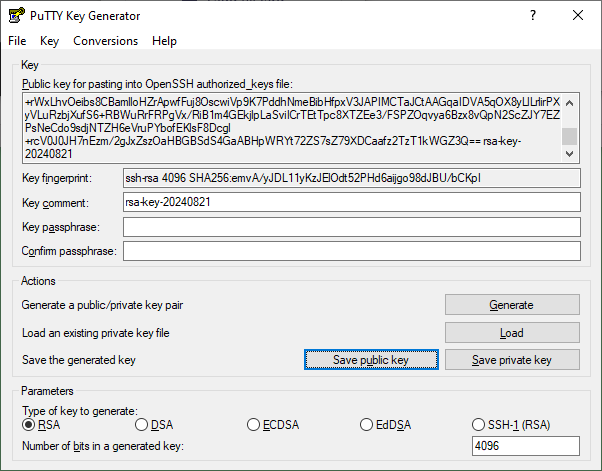The image size is (602, 471).
Task: Select the DSA key type
Action: tap(154, 425)
